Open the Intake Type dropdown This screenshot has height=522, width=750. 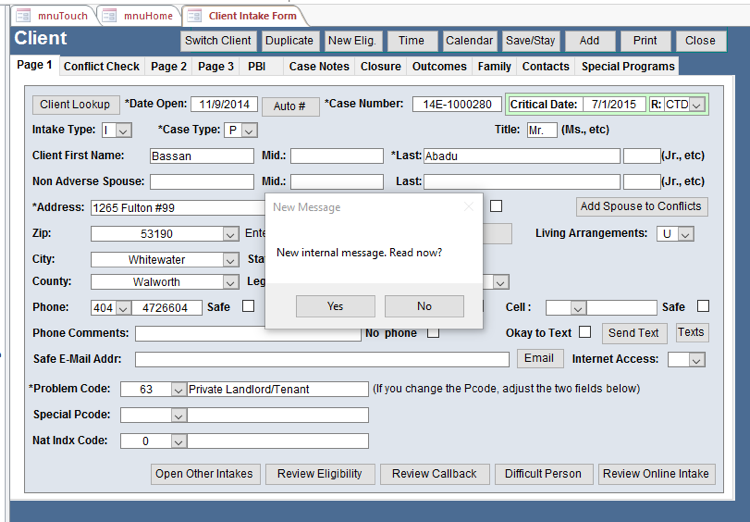pyautogui.click(x=124, y=131)
